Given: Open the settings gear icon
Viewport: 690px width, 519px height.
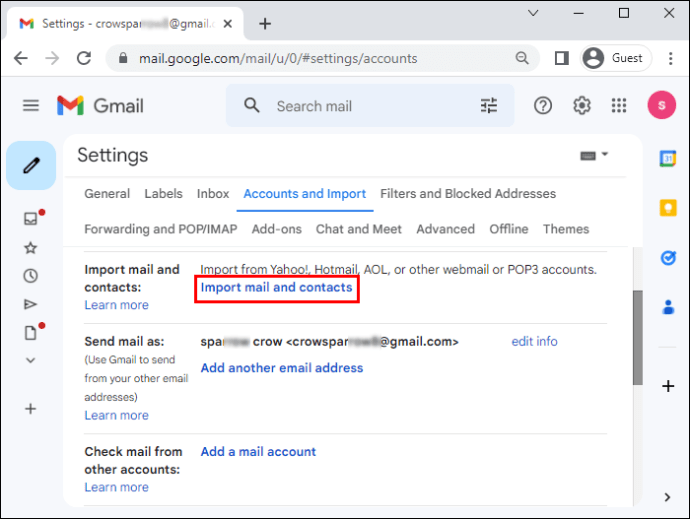Looking at the screenshot, I should (x=581, y=106).
